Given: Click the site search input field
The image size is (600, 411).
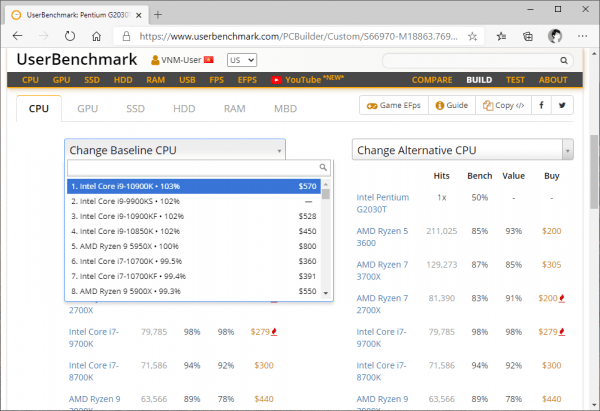Looking at the screenshot, I should coord(471,60).
